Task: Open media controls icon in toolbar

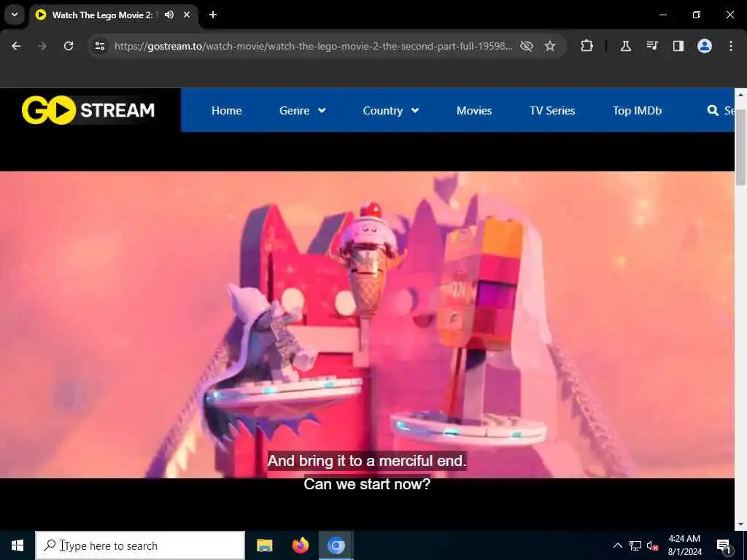Action: tap(652, 46)
